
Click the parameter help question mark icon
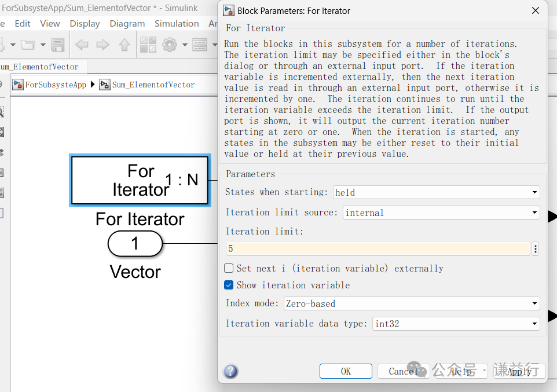tap(230, 371)
